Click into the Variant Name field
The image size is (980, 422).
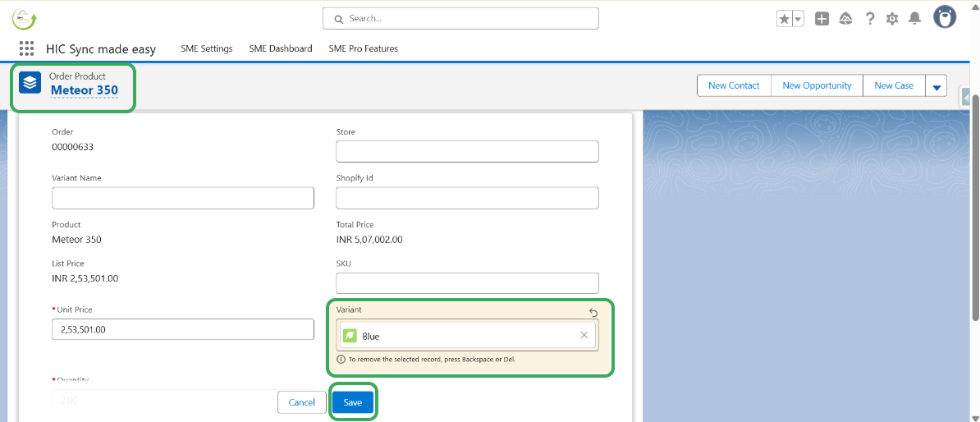183,198
